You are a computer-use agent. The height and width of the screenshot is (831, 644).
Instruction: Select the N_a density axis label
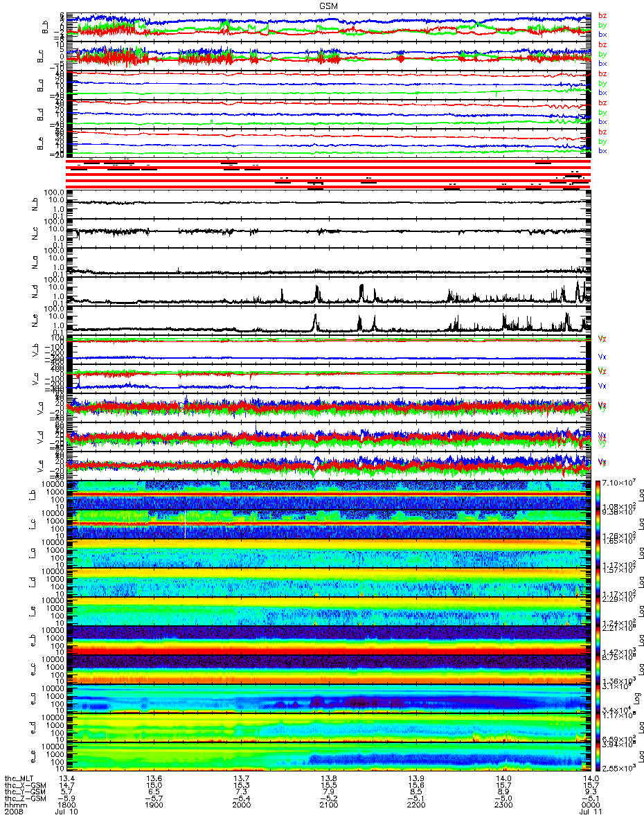(x=35, y=262)
